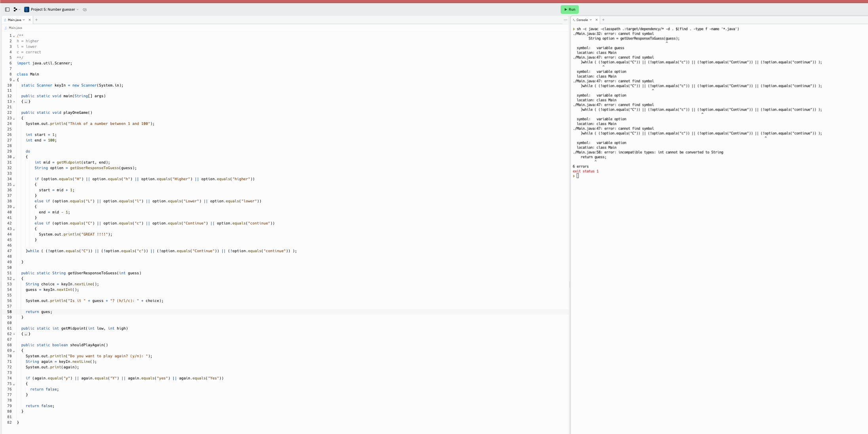Viewport: 868px width, 434px height.
Task: Add a new console tab with the plus icon
Action: coord(604,19)
